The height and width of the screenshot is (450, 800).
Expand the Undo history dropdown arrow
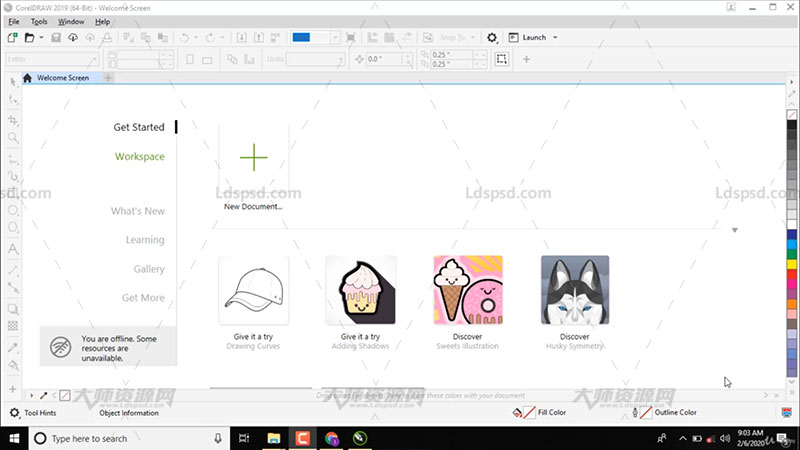(196, 37)
